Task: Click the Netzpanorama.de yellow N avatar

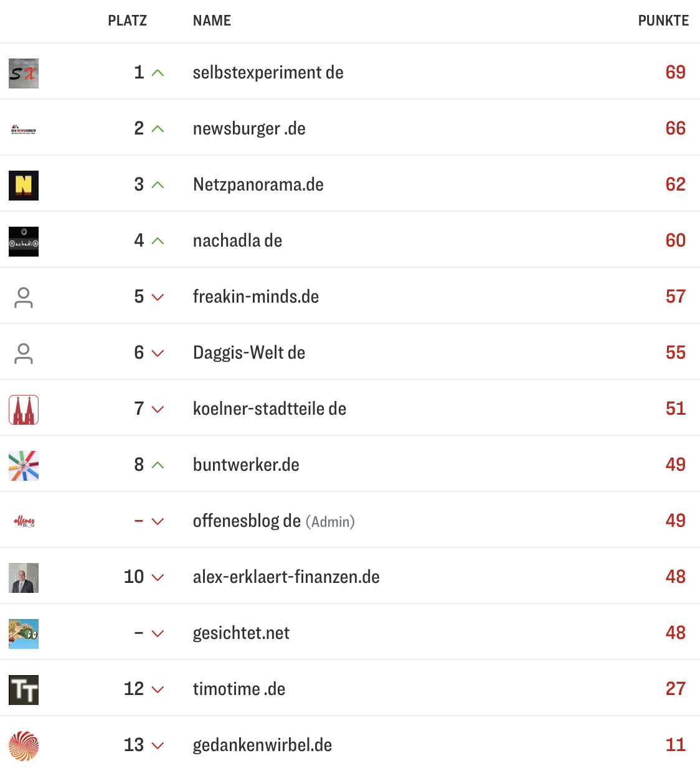Action: click(23, 185)
